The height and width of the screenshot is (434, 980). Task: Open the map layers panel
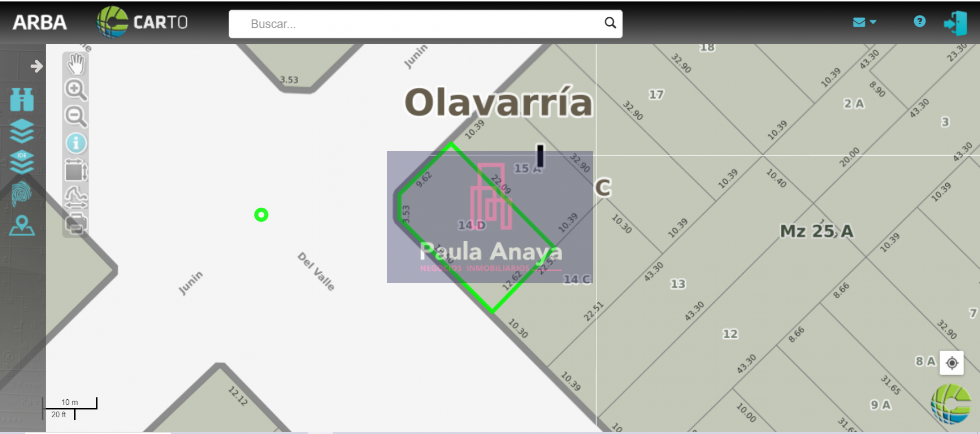[x=22, y=131]
